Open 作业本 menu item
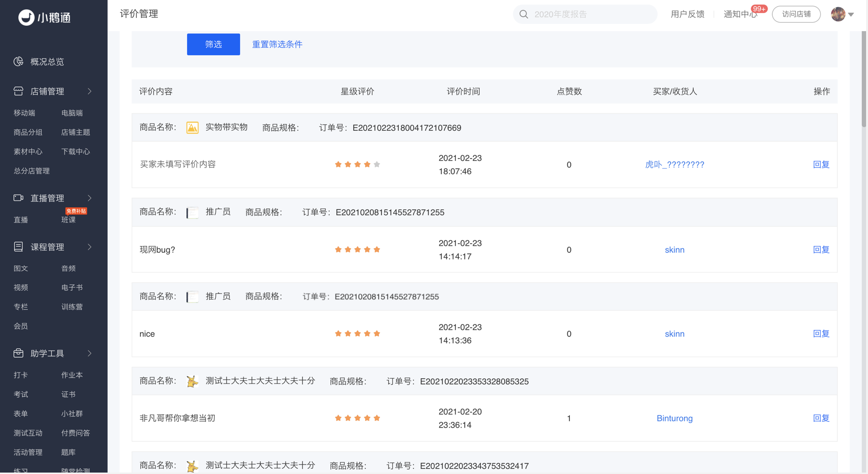The image size is (868, 474). pos(72,375)
